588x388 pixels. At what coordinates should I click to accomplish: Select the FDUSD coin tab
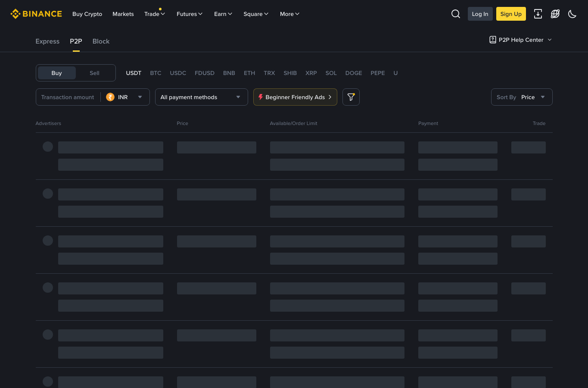205,73
